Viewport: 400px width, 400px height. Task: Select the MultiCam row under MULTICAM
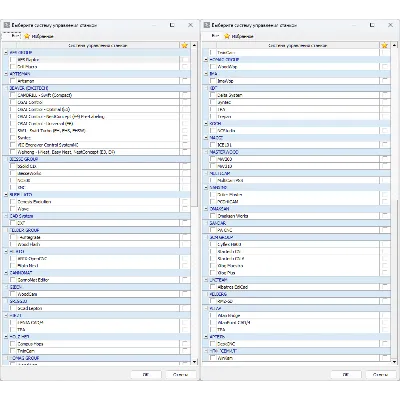click(230, 180)
